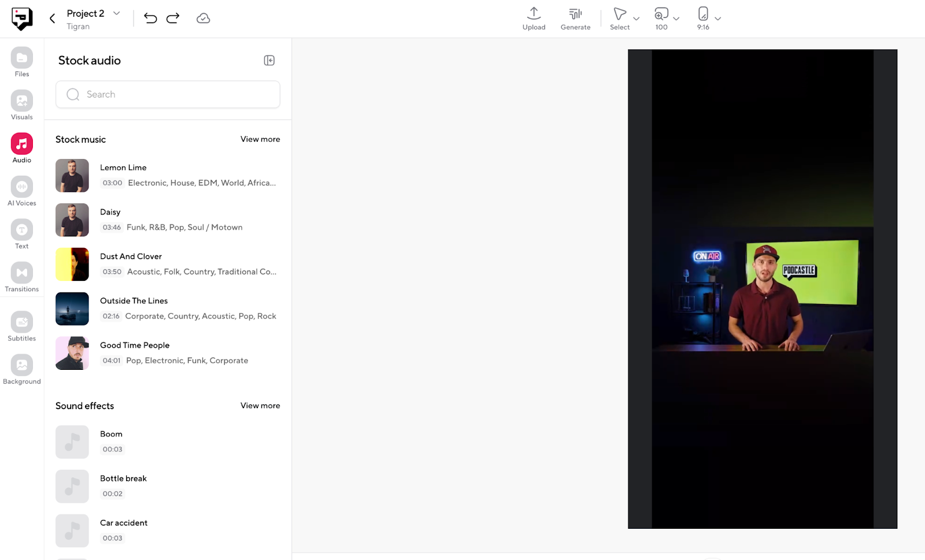Viewport: 925px width, 560px height.
Task: Click the Sound effects section heading
Action: [84, 406]
